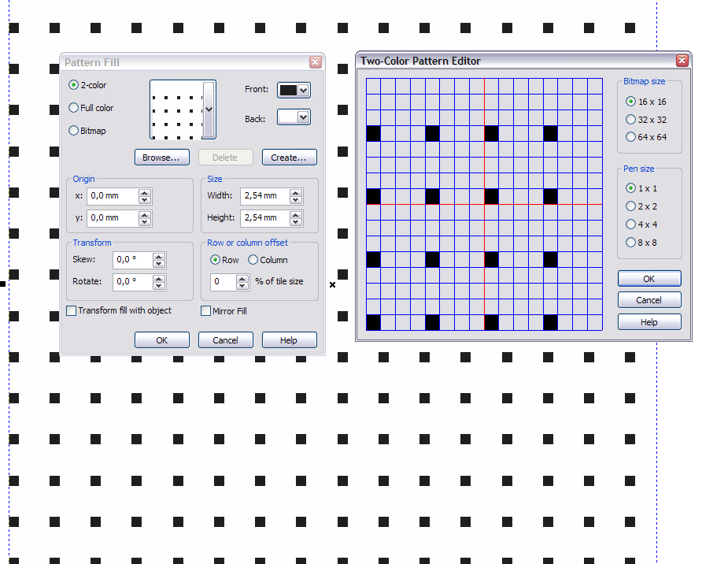Open the Back color dropdown
The height and width of the screenshot is (564, 728).
coord(303,117)
